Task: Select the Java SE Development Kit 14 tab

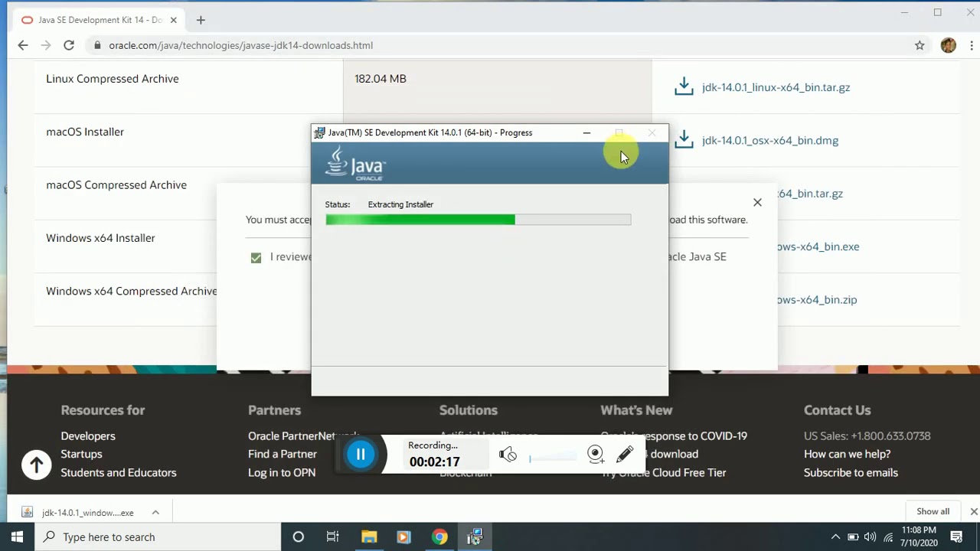Action: (x=98, y=20)
